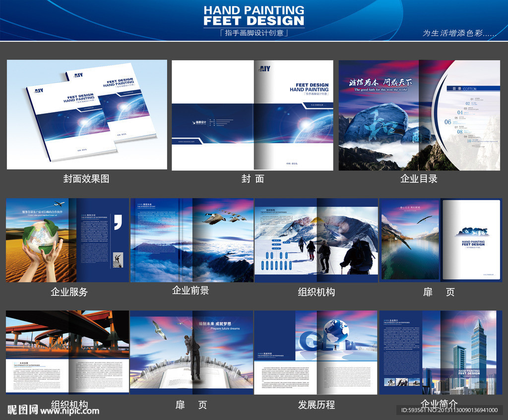Screen dimensions: 508x420
Task: Click the 发展历程 caption
Action: [317, 405]
